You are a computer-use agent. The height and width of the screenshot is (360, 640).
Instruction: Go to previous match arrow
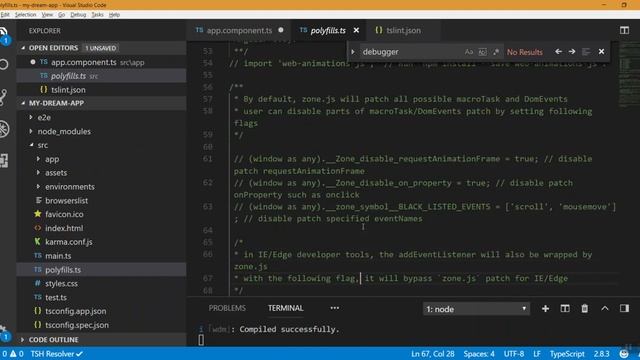pos(558,51)
